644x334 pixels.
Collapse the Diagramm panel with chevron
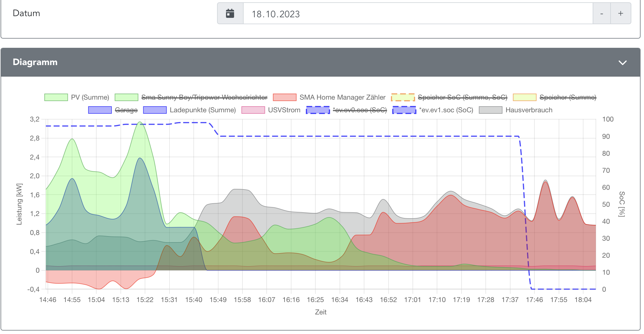(x=622, y=62)
